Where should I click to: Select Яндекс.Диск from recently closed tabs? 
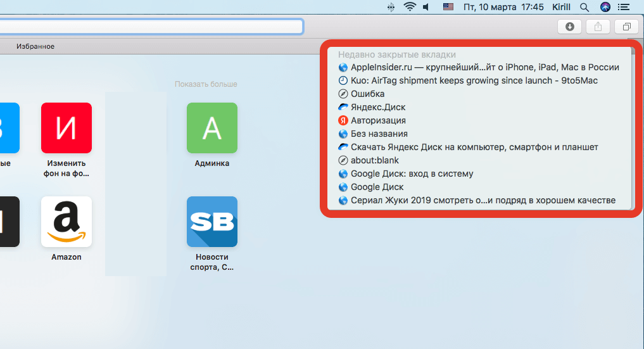(378, 107)
